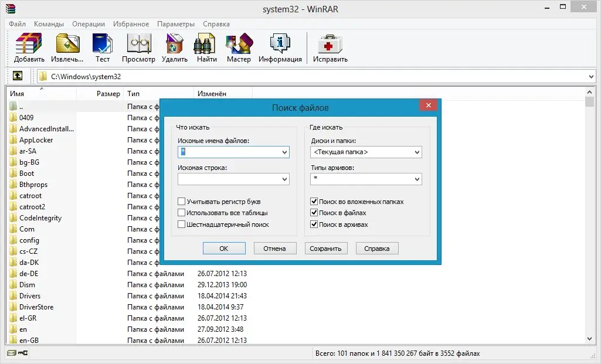Open the Параметры menu
This screenshot has width=601, height=364.
pos(176,24)
